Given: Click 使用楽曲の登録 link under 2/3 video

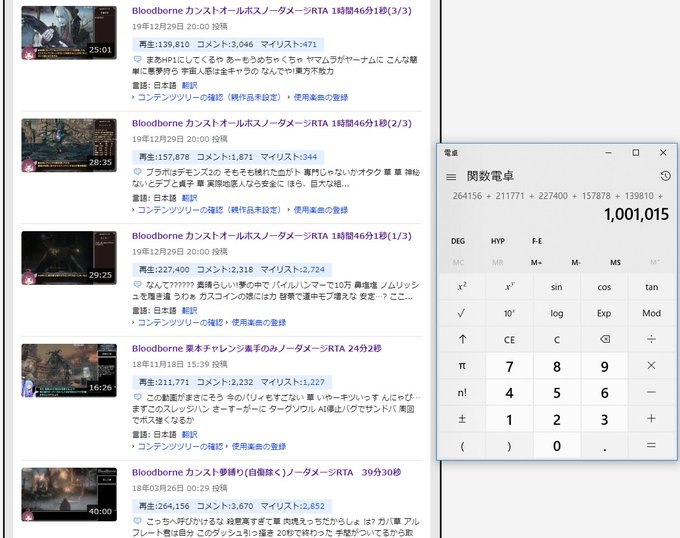Looking at the screenshot, I should tap(321, 210).
